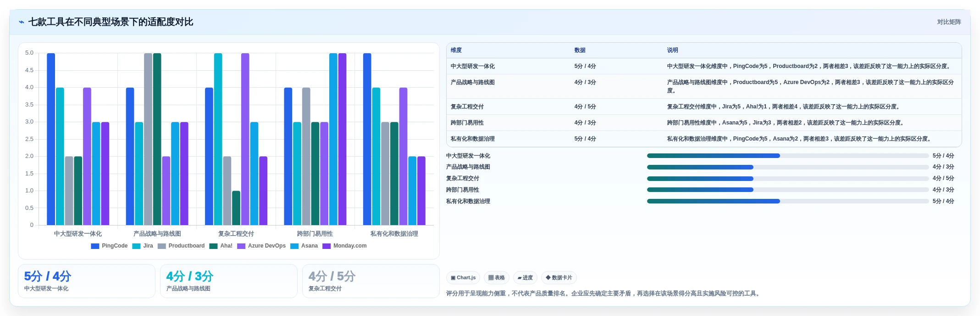
Task: Click x-axis label 跨部门易用性
Action: pyautogui.click(x=315, y=234)
